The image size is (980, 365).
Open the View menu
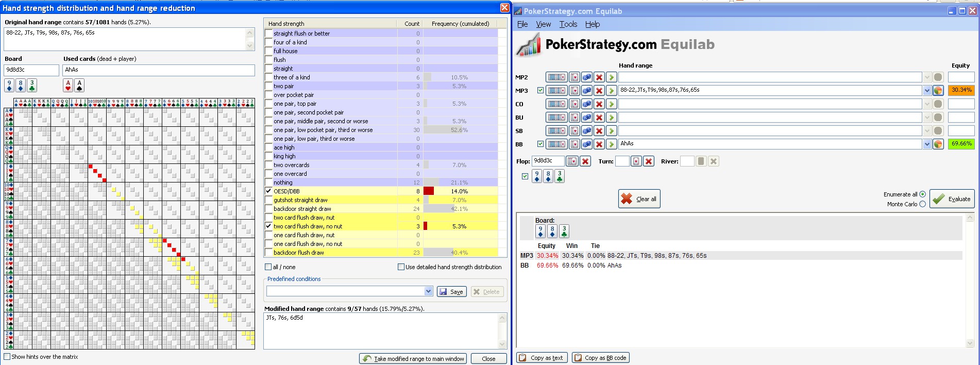pyautogui.click(x=543, y=24)
